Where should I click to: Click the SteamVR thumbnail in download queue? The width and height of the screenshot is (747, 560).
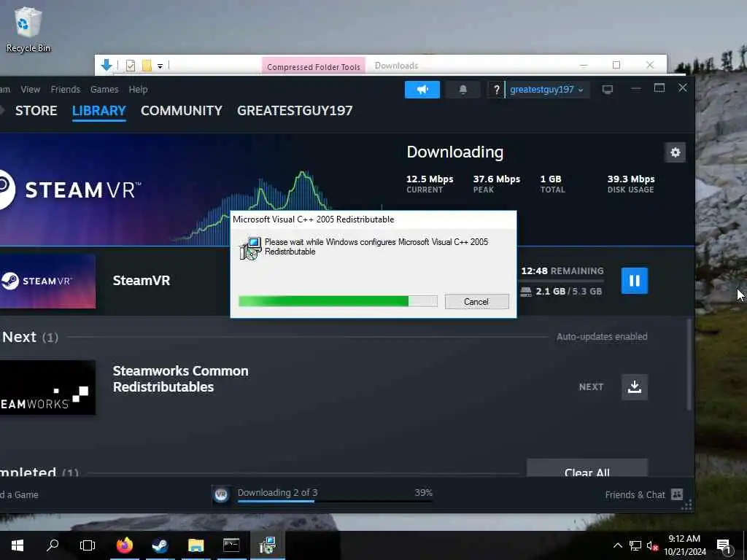point(47,281)
